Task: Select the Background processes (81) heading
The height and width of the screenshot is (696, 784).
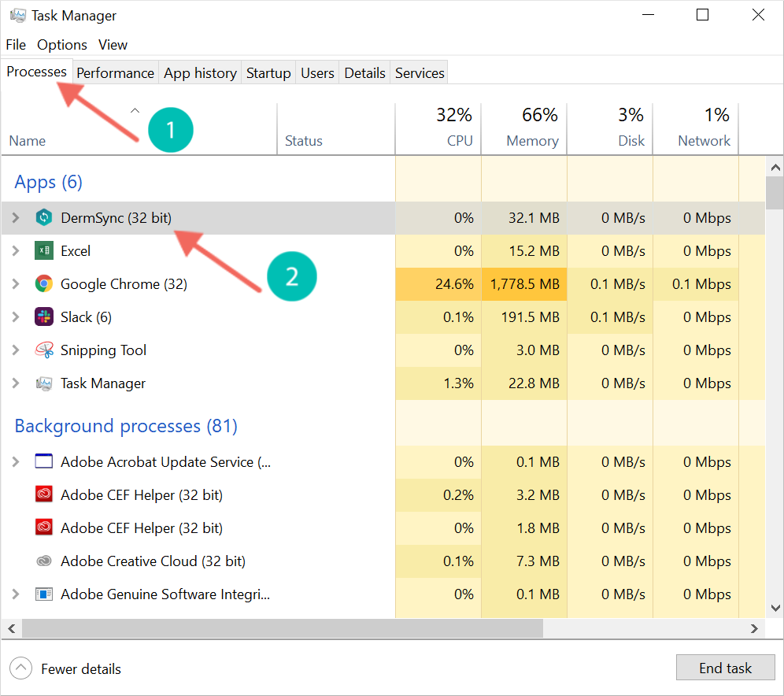Action: coord(126,426)
